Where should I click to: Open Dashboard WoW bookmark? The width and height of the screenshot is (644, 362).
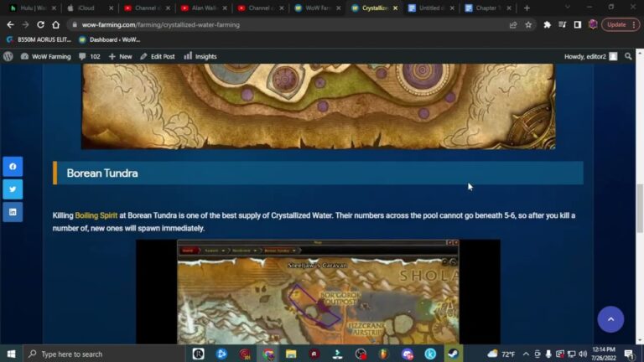[x=110, y=40]
